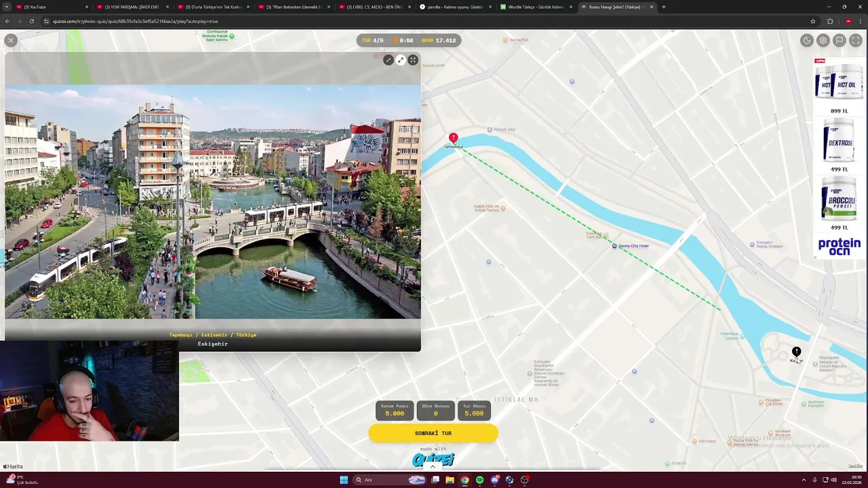Click the Tur 4/5 counter
Viewport: 868px width, 488px height.
tap(373, 41)
